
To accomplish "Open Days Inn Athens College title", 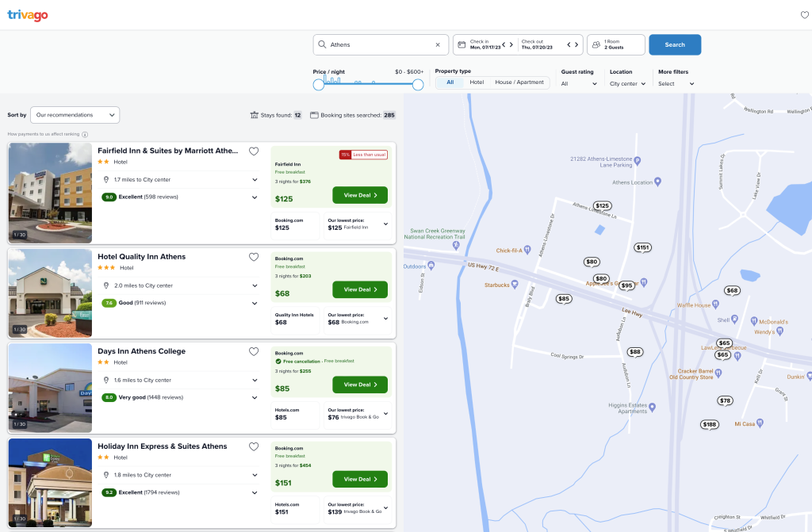I will coord(141,351).
